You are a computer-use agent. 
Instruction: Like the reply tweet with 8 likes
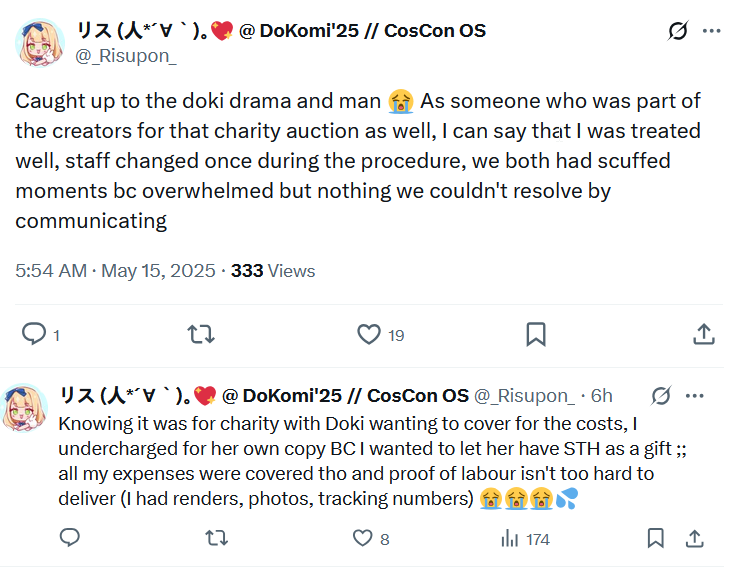(362, 538)
